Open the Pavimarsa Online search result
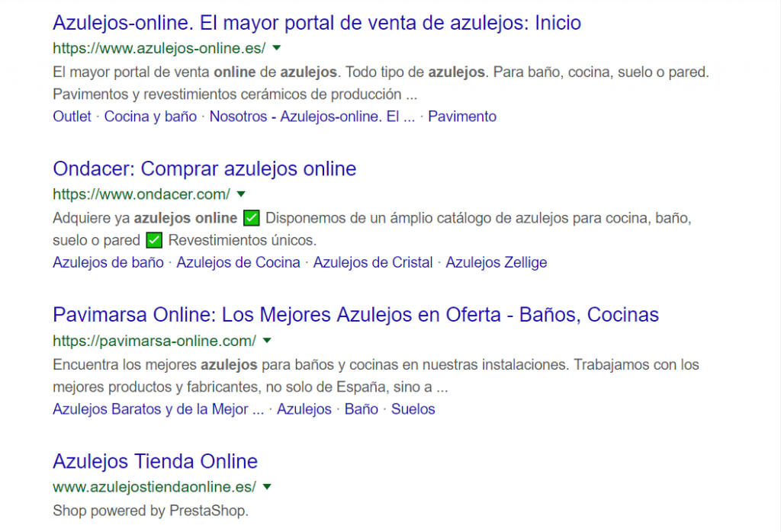 [355, 315]
